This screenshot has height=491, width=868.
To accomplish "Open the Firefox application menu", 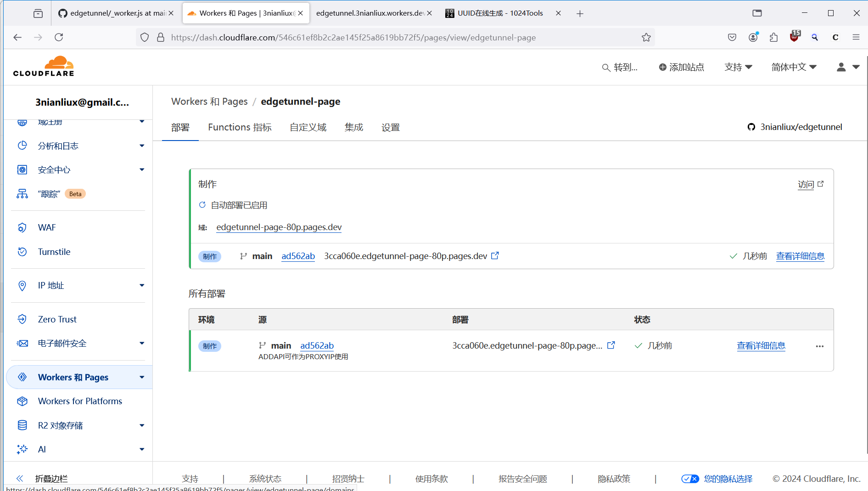I will [856, 37].
